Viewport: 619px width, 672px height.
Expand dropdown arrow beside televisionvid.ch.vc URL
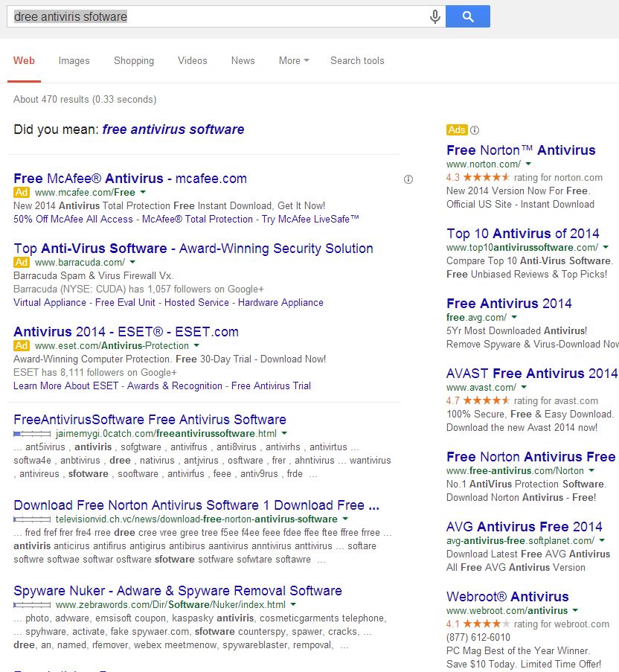[345, 519]
